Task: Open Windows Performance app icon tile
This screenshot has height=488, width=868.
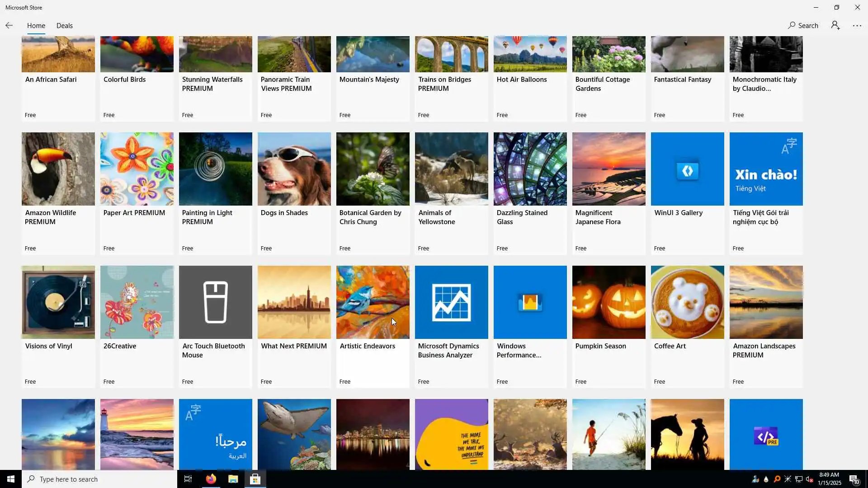Action: click(x=530, y=302)
